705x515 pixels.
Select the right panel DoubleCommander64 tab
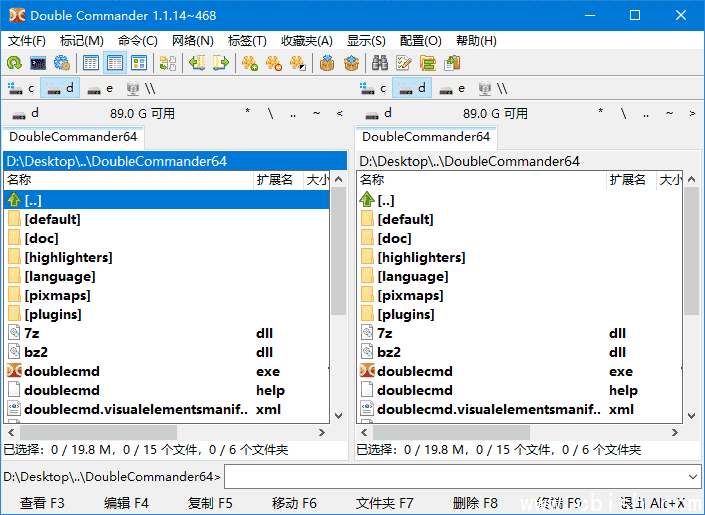click(x=426, y=137)
